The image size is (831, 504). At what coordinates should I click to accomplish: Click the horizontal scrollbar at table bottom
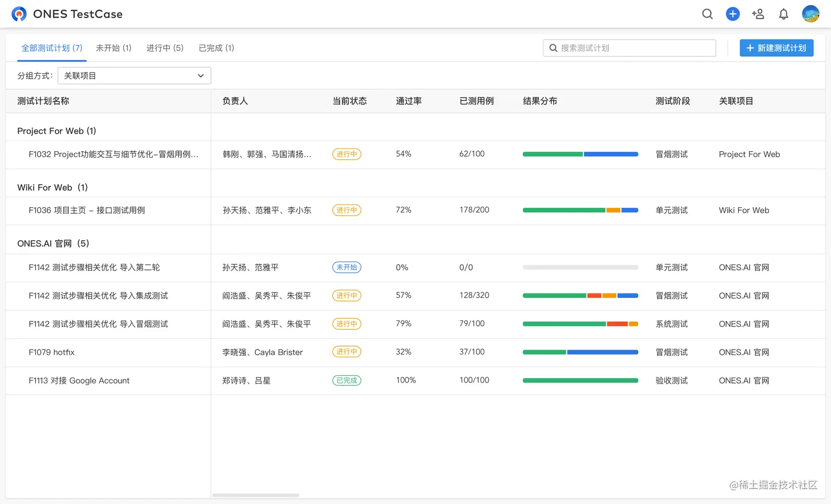256,495
